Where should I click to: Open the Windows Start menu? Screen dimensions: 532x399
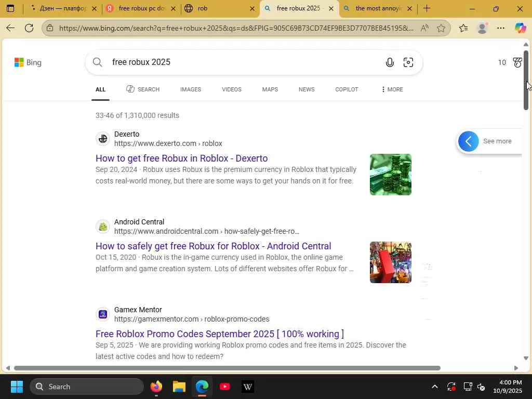[17, 387]
